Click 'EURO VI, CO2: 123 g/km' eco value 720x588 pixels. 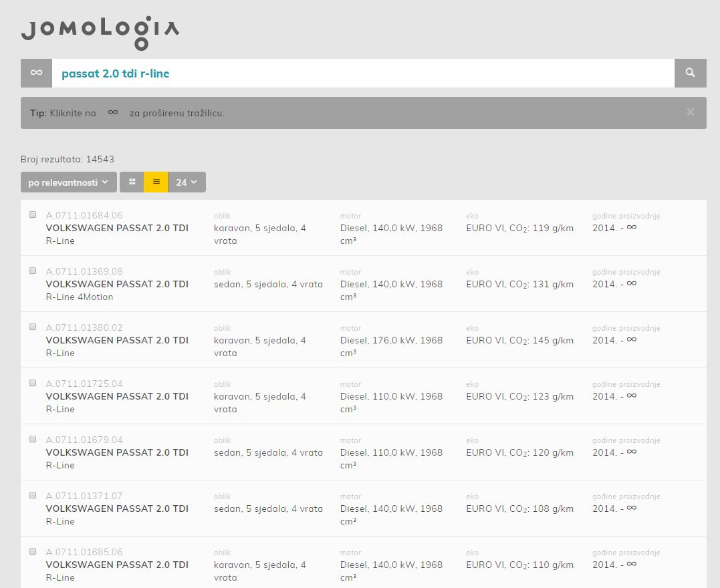pos(520,396)
